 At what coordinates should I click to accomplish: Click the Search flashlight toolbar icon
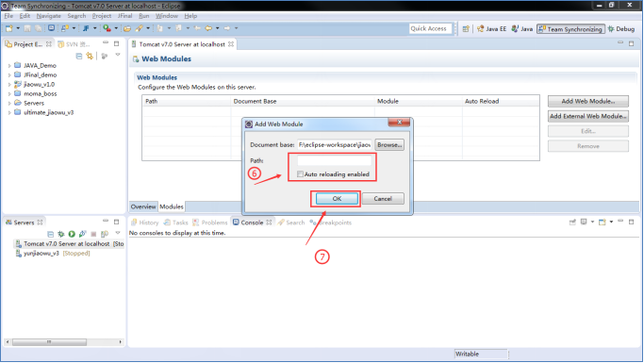click(x=140, y=28)
